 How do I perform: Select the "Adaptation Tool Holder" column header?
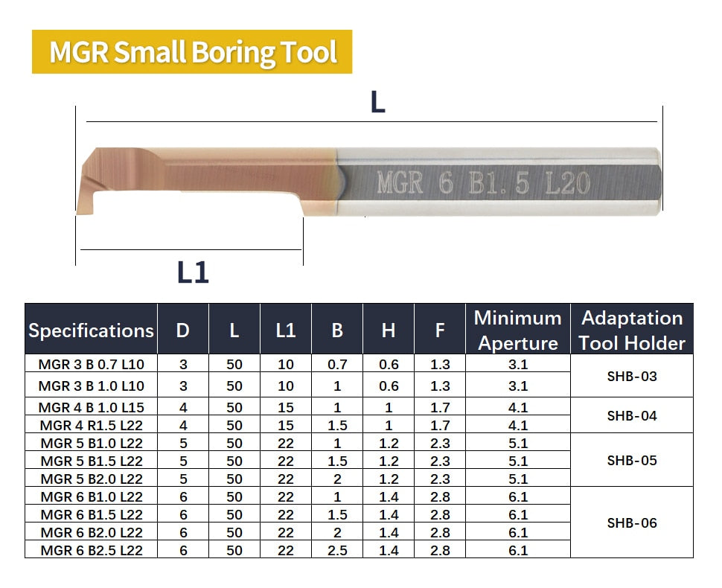[631, 330]
